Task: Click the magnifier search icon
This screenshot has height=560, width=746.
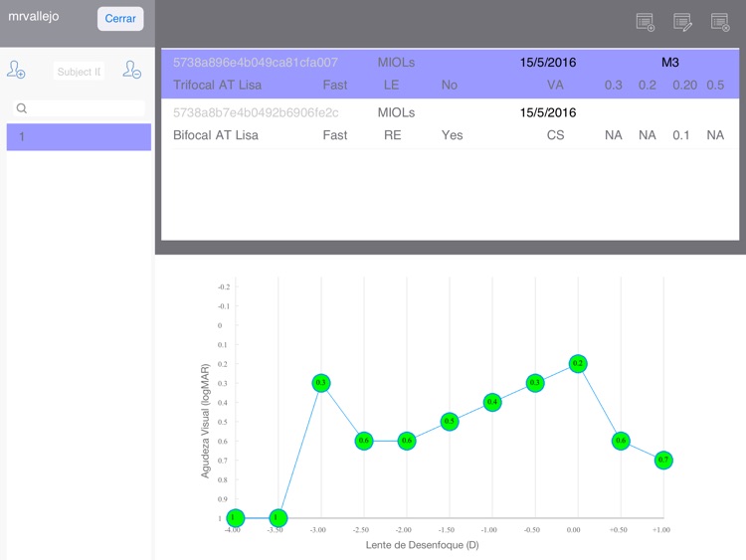Action: click(22, 108)
